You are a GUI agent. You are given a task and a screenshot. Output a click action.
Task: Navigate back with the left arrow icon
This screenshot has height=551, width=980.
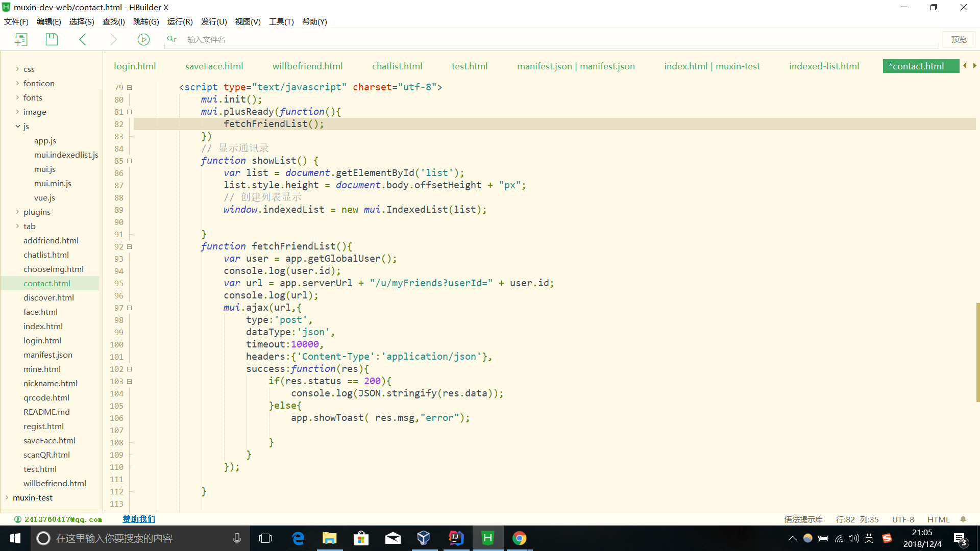coord(83,39)
